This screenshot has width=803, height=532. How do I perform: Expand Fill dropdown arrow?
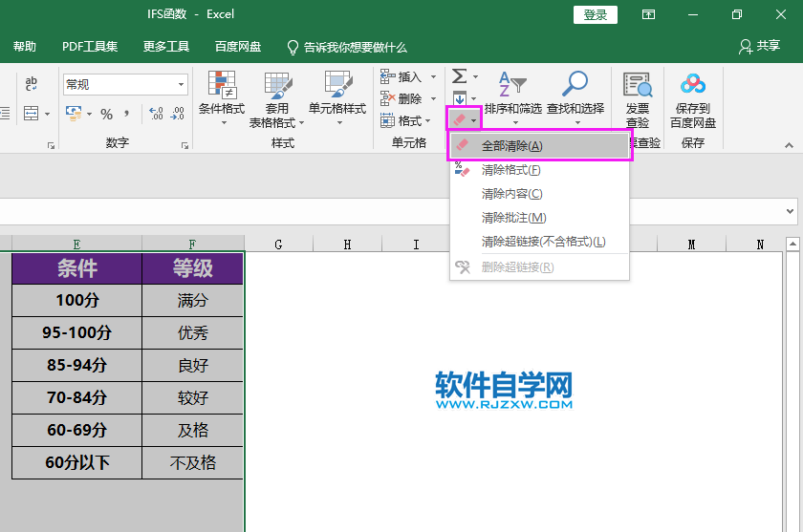[474, 98]
